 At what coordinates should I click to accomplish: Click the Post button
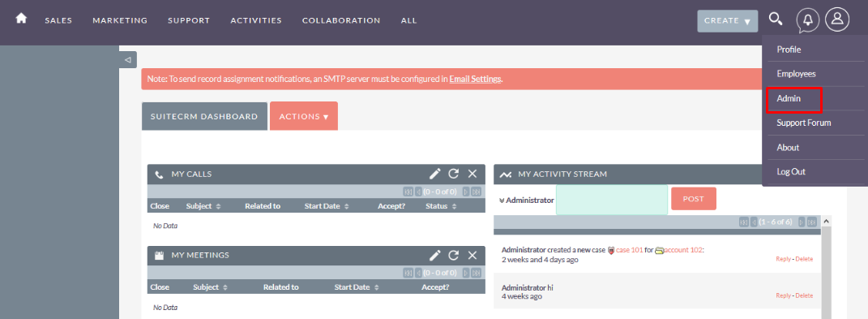(694, 199)
